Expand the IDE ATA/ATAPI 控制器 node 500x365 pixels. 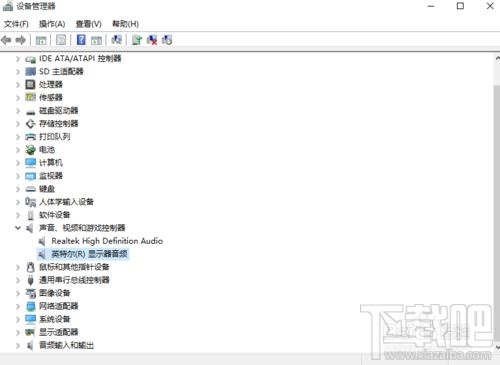[18, 59]
